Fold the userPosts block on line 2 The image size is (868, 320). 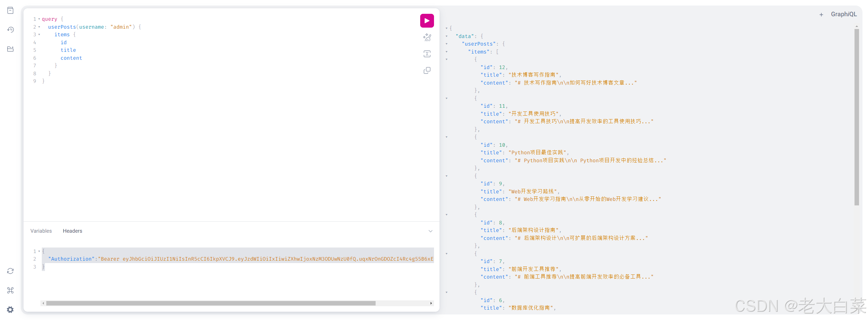[39, 27]
